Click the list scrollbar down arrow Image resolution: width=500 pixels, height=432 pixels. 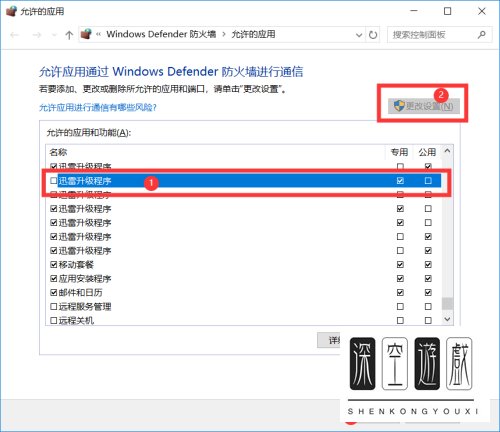click(x=447, y=319)
